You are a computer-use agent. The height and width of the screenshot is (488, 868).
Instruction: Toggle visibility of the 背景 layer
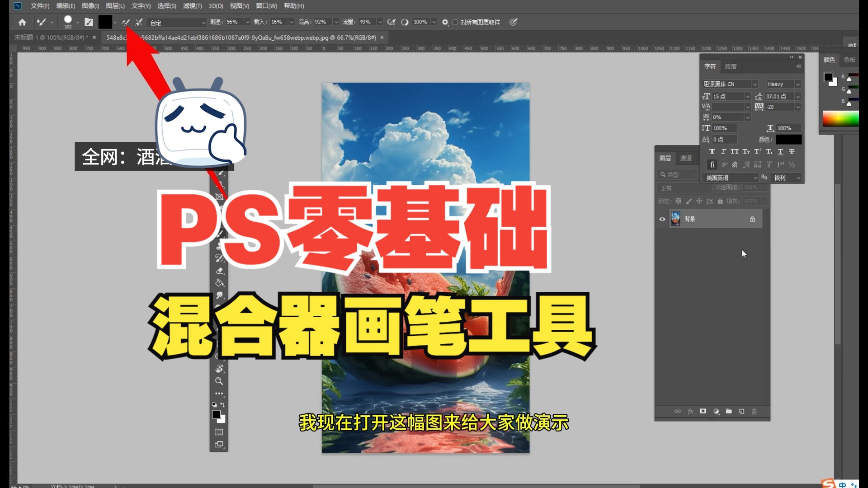pyautogui.click(x=662, y=219)
